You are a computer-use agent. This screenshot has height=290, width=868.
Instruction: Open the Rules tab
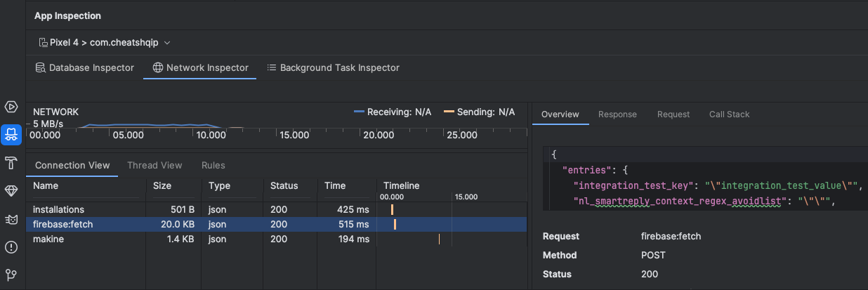pyautogui.click(x=213, y=166)
